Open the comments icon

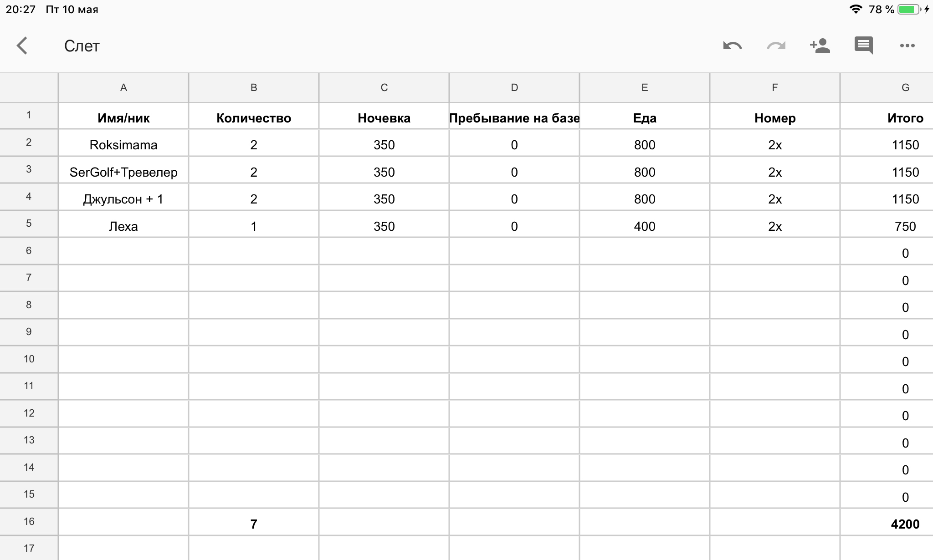point(863,46)
